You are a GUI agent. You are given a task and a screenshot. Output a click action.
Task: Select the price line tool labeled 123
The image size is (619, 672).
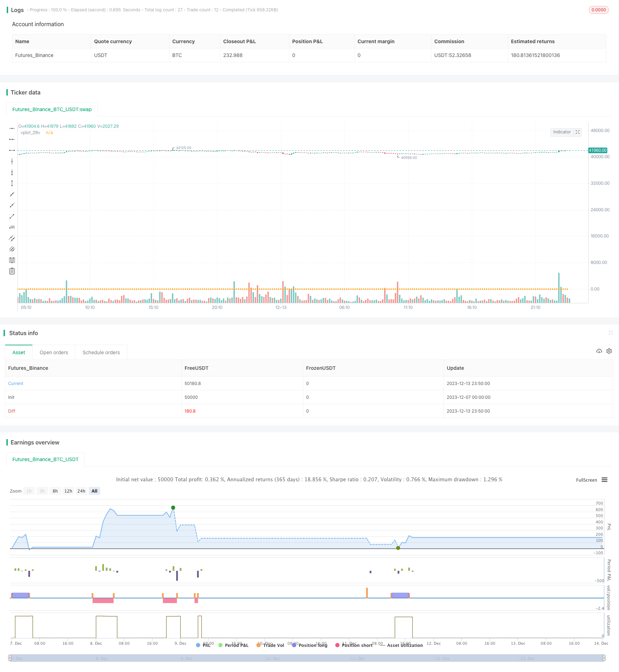click(x=12, y=227)
